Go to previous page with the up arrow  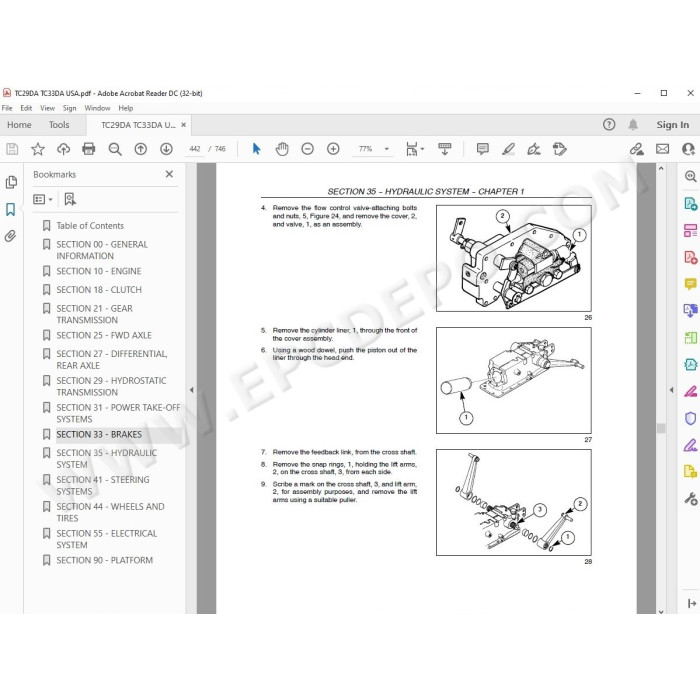141,149
